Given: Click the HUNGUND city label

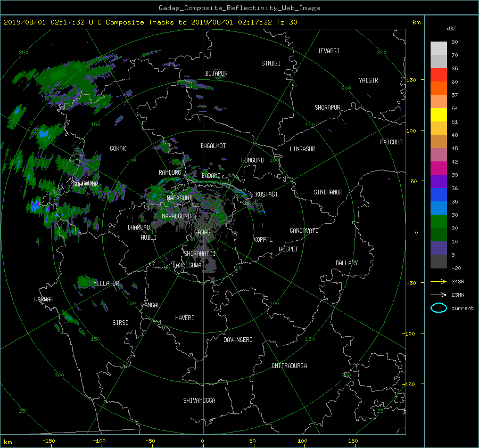Looking at the screenshot, I should (x=252, y=160).
